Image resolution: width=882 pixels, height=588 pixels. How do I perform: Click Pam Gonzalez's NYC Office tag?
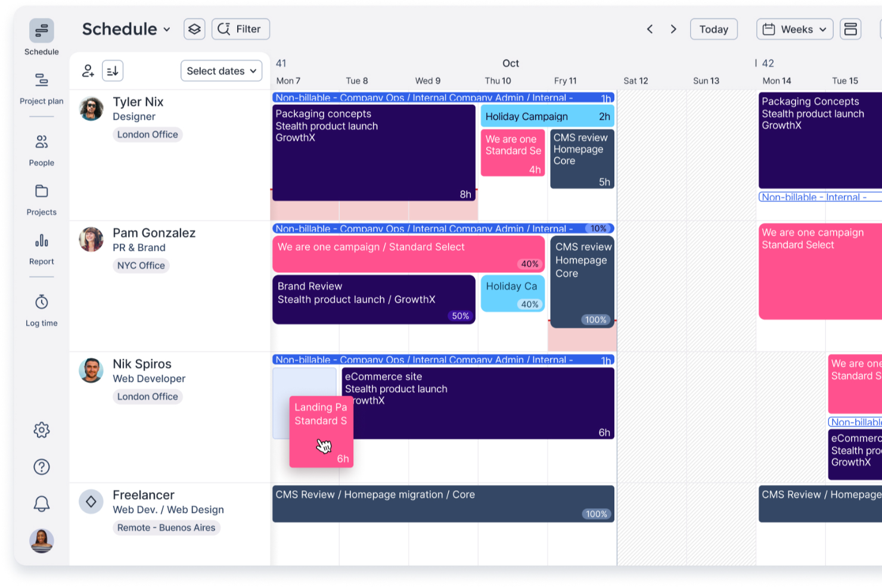[x=141, y=265]
